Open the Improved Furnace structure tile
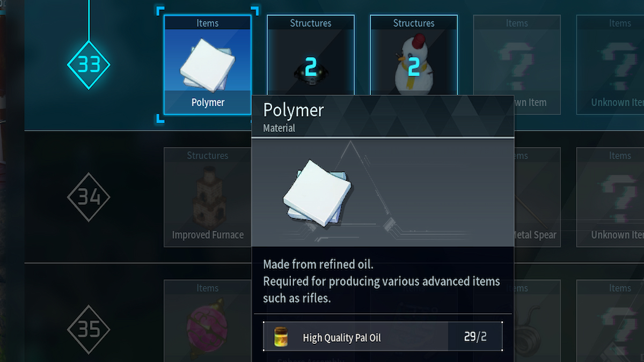The image size is (644, 362). click(207, 197)
